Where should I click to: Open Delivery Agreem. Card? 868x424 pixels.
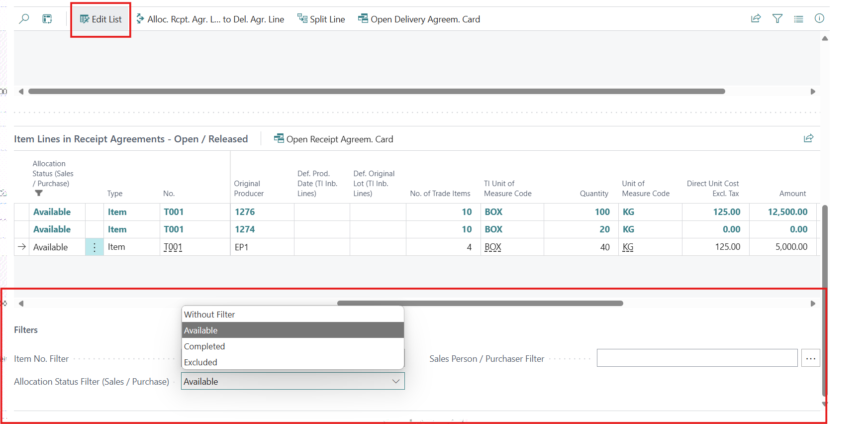(x=419, y=19)
